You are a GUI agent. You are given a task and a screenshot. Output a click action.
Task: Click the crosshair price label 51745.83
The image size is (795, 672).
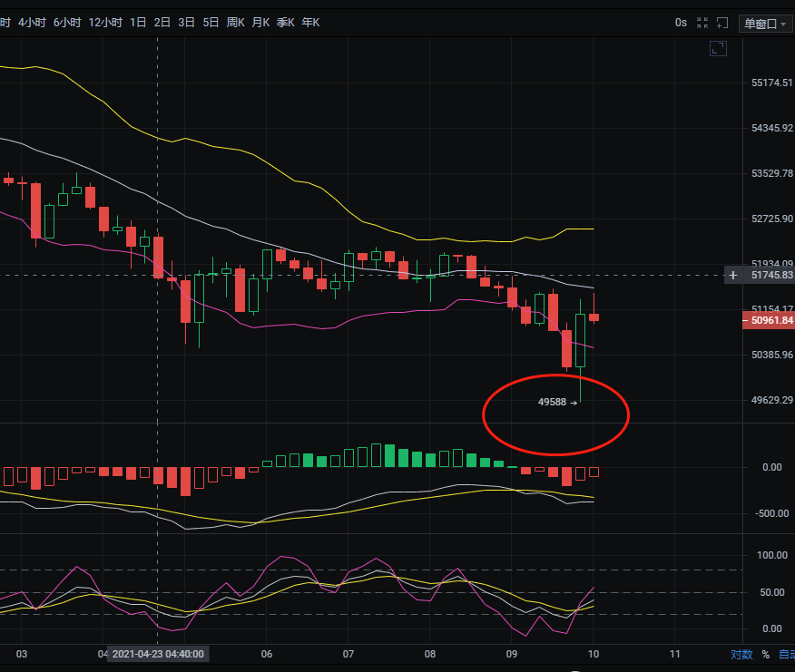pyautogui.click(x=771, y=275)
